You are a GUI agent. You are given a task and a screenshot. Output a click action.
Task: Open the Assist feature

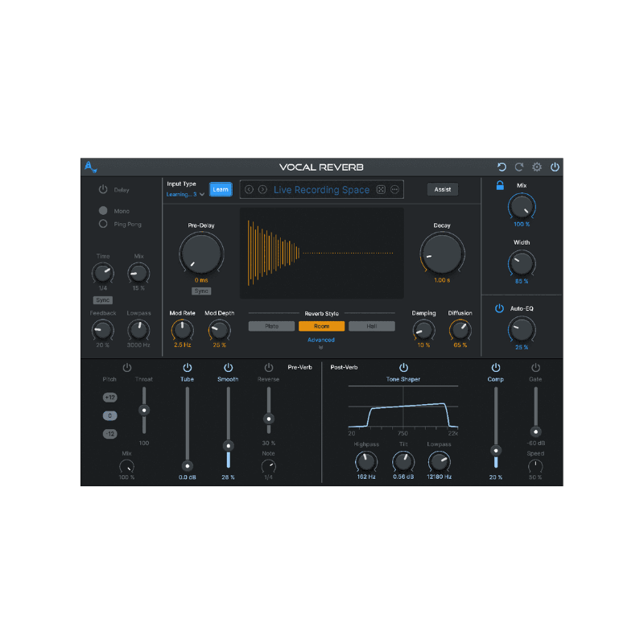click(442, 189)
